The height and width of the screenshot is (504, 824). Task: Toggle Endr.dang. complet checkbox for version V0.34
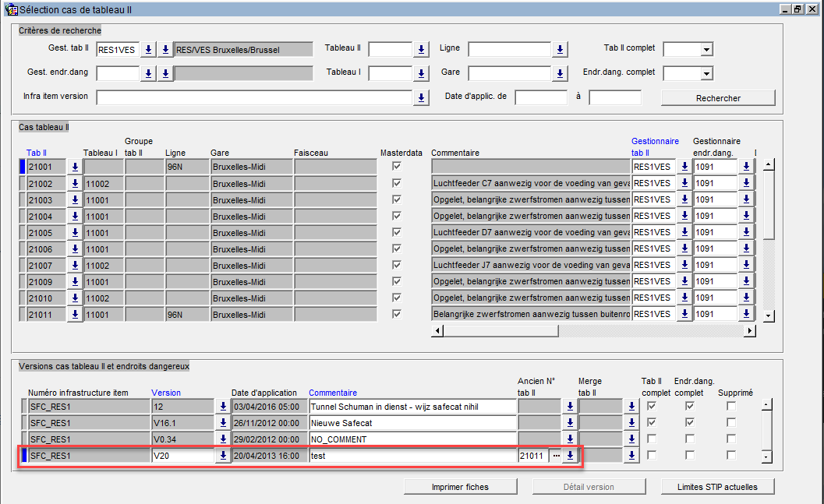pos(689,439)
